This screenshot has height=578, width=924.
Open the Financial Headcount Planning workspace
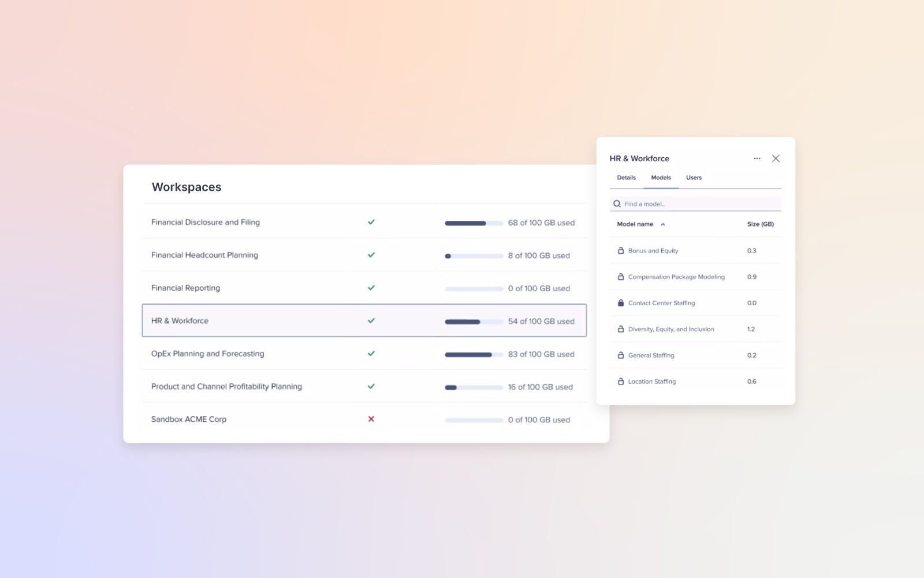coord(204,255)
